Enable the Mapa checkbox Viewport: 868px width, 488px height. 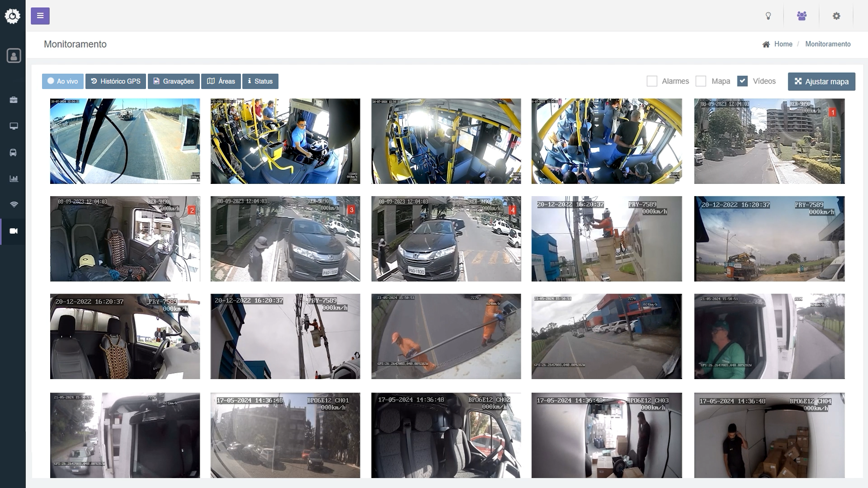[701, 81]
